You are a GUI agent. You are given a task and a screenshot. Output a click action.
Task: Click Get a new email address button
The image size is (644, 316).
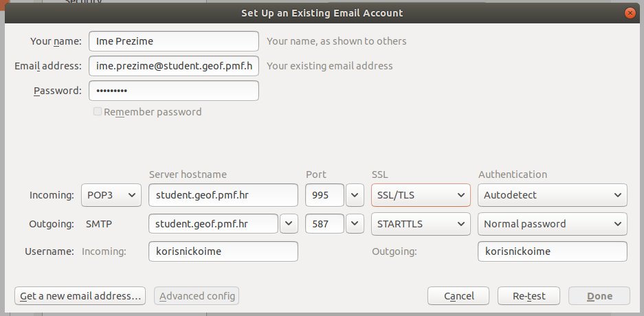point(80,296)
